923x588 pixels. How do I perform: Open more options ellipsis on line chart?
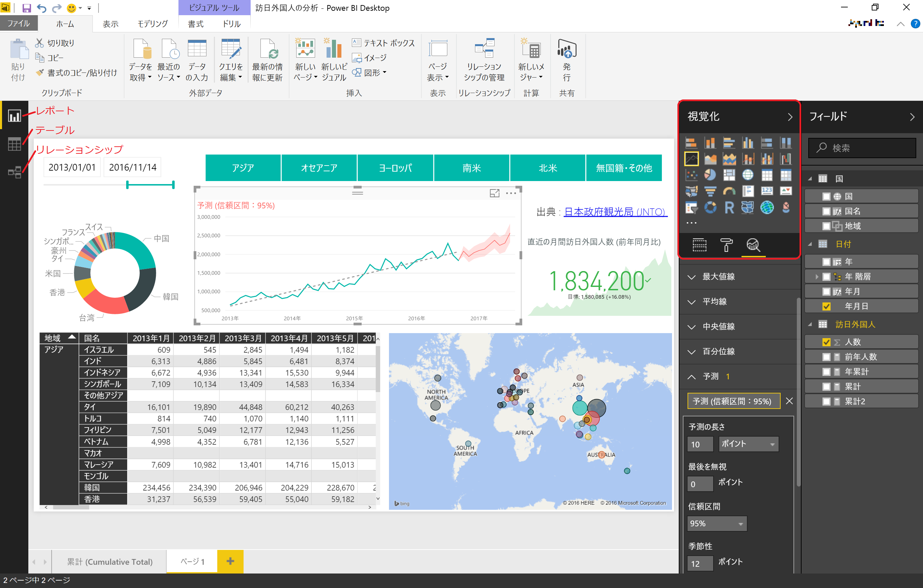tap(511, 193)
